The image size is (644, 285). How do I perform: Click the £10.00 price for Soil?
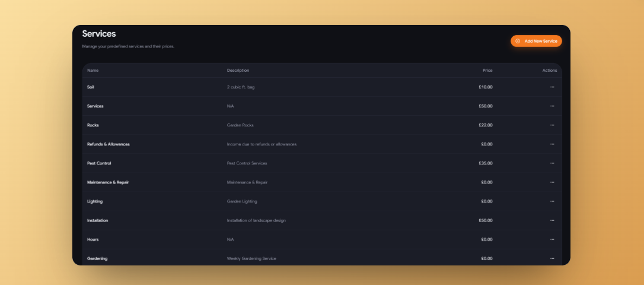pos(486,87)
